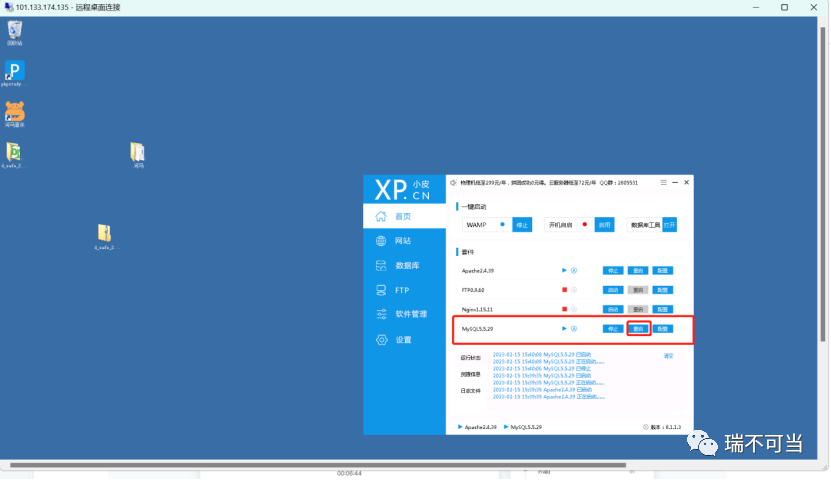This screenshot has width=831, height=480.
Task: Select the d_safe folder with green D
Action: click(x=13, y=155)
